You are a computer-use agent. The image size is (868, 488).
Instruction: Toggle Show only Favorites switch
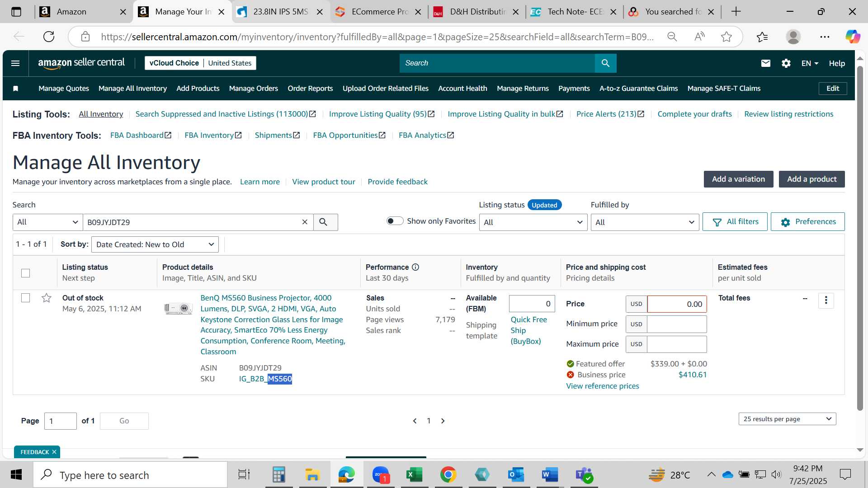[395, 221]
